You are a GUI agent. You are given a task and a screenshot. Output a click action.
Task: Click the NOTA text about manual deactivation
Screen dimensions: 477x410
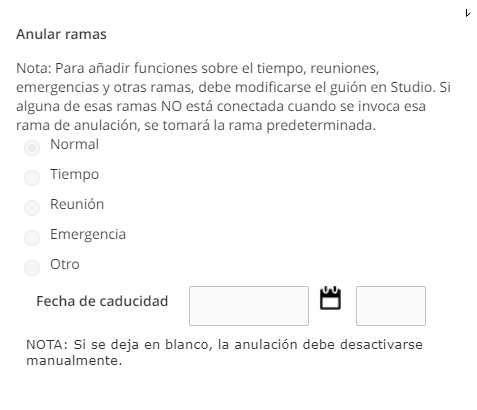coord(224,352)
